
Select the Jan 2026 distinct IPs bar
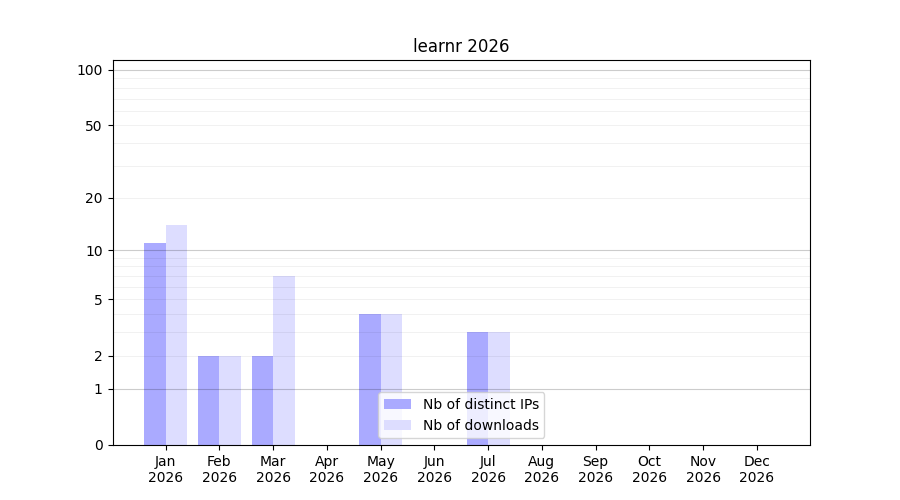[x=155, y=344]
